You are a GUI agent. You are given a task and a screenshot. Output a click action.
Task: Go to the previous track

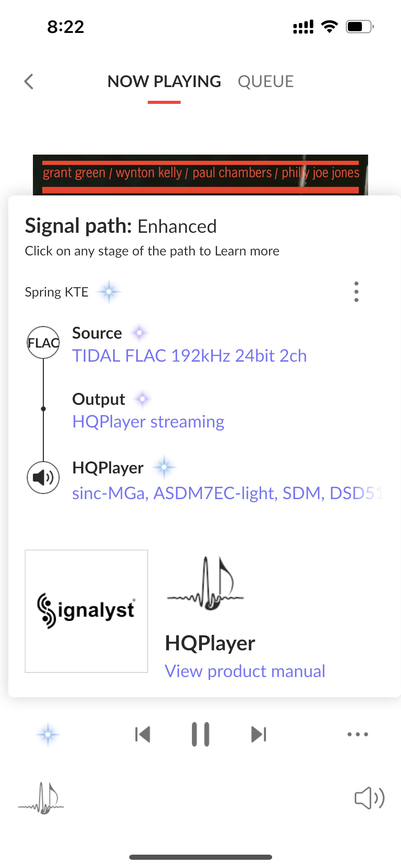click(x=143, y=734)
